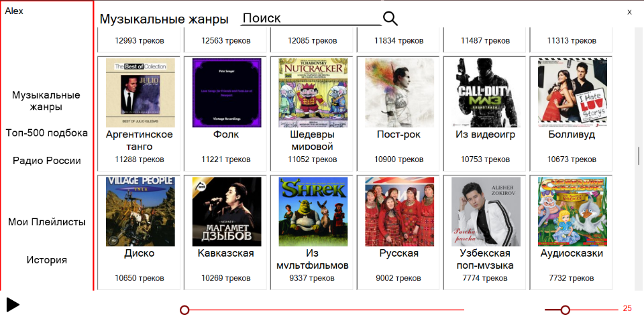The height and width of the screenshot is (329, 644).
Task: Click the 10269 треков count
Action: click(226, 278)
